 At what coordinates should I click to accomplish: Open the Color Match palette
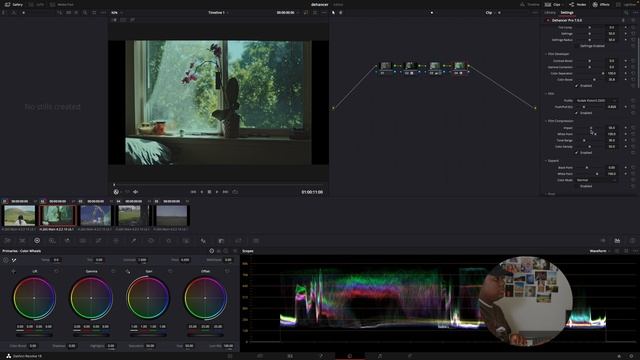pyautogui.click(x=22, y=241)
